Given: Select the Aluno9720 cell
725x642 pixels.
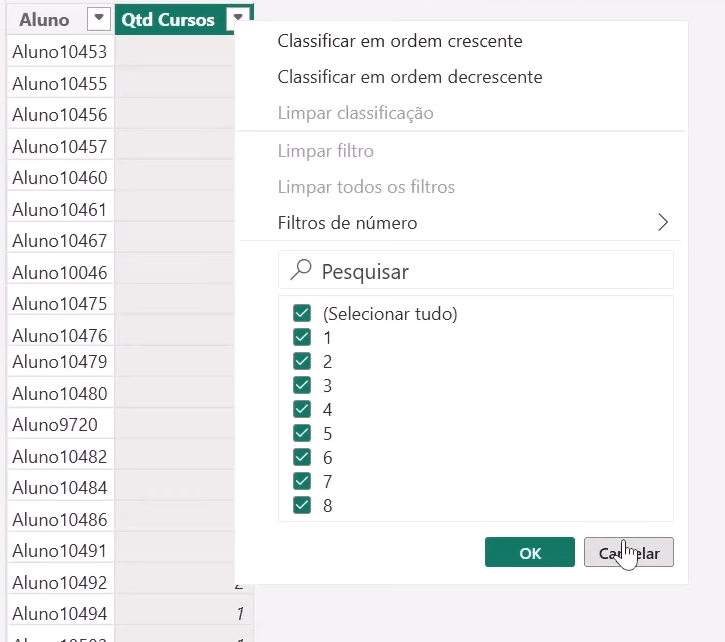Looking at the screenshot, I should [60, 425].
